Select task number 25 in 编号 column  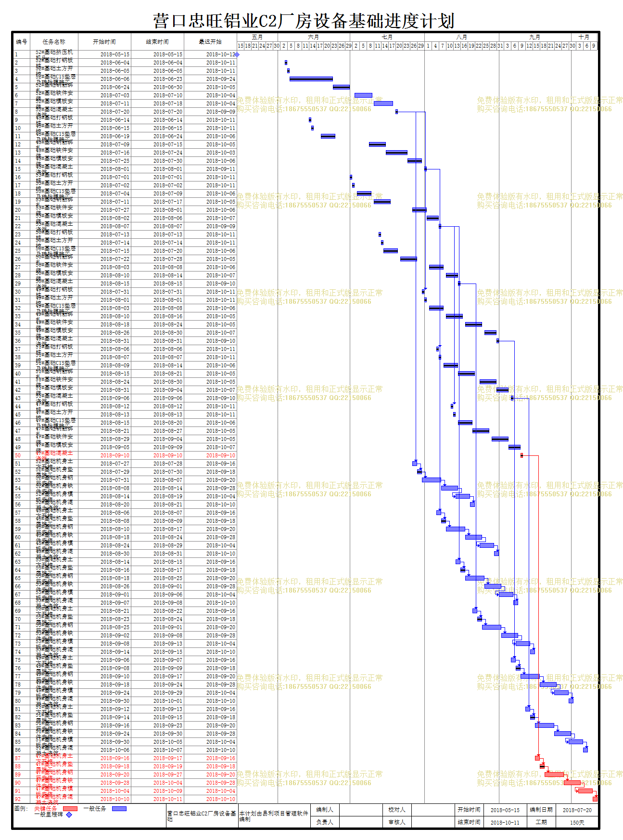tap(18, 251)
